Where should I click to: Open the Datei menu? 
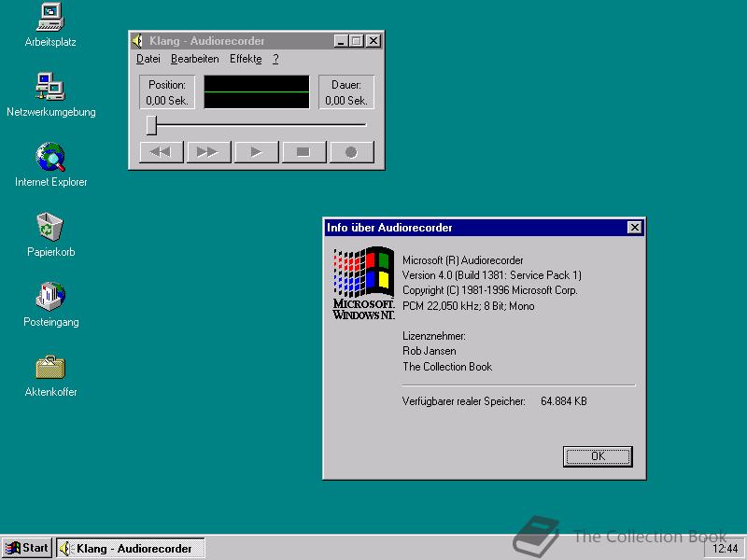coord(148,59)
